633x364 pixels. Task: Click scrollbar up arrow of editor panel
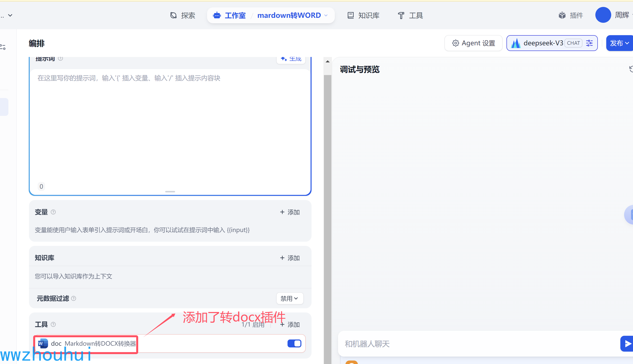point(327,61)
